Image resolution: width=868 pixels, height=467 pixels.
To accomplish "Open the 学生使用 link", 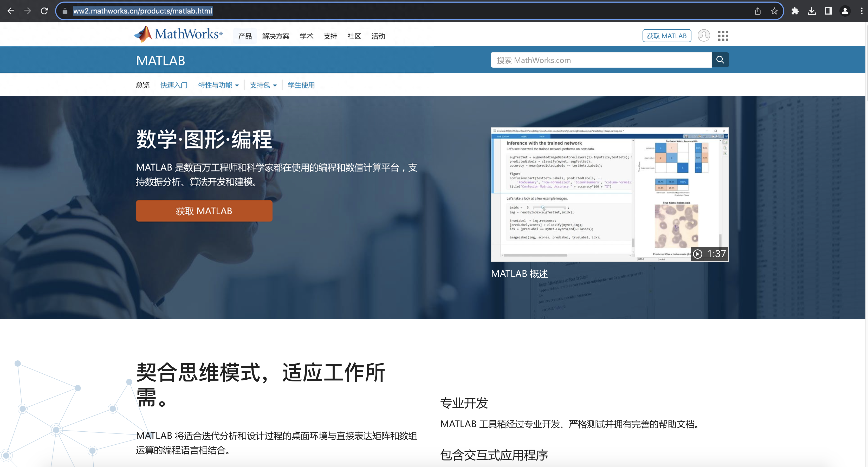I will click(301, 85).
